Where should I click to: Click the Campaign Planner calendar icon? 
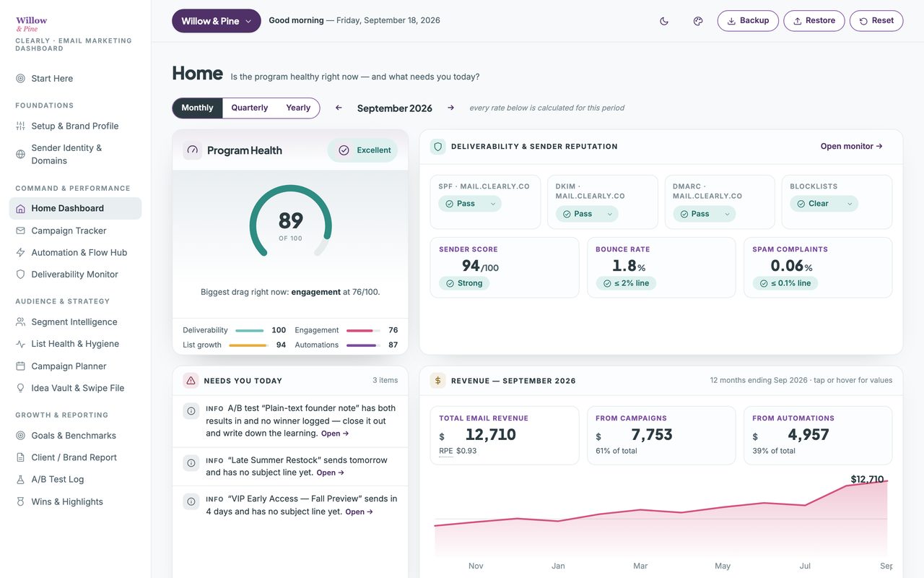(x=20, y=366)
